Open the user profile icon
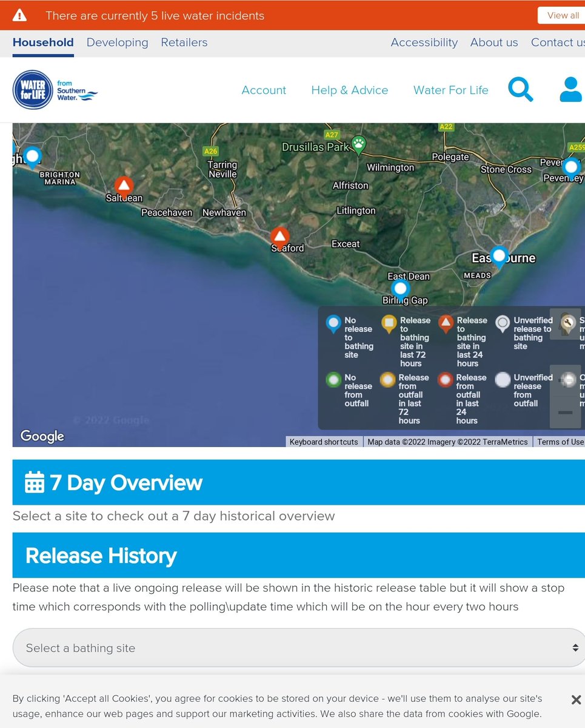 coord(572,90)
